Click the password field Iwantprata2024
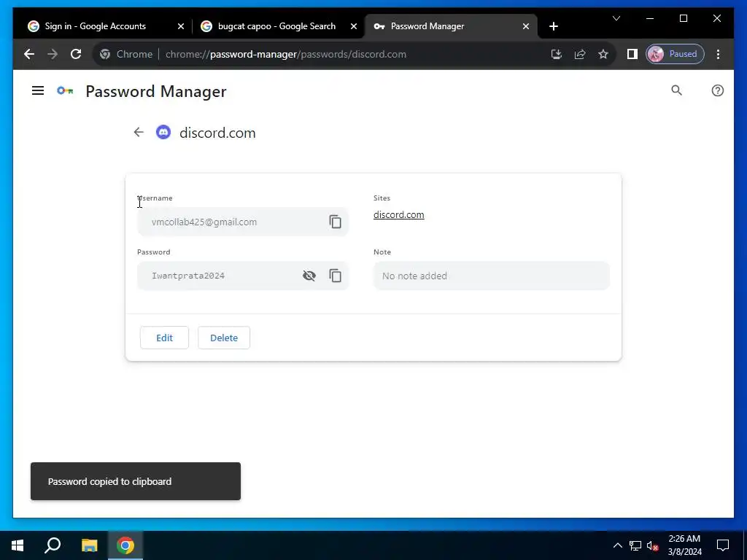Screen dimensions: 747x560 pyautogui.click(x=242, y=275)
